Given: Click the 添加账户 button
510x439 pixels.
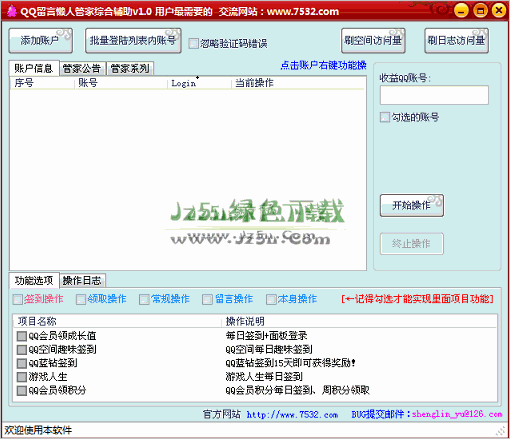Looking at the screenshot, I should 40,41.
